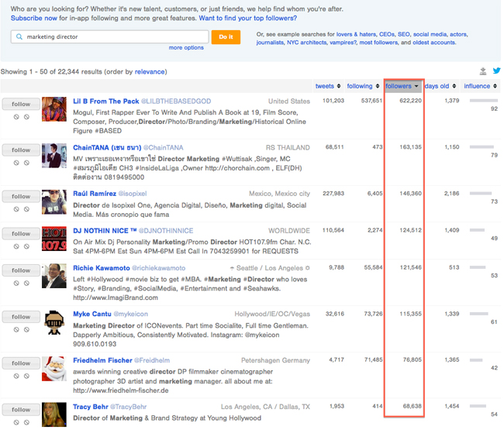Click the download results icon

tap(482, 71)
